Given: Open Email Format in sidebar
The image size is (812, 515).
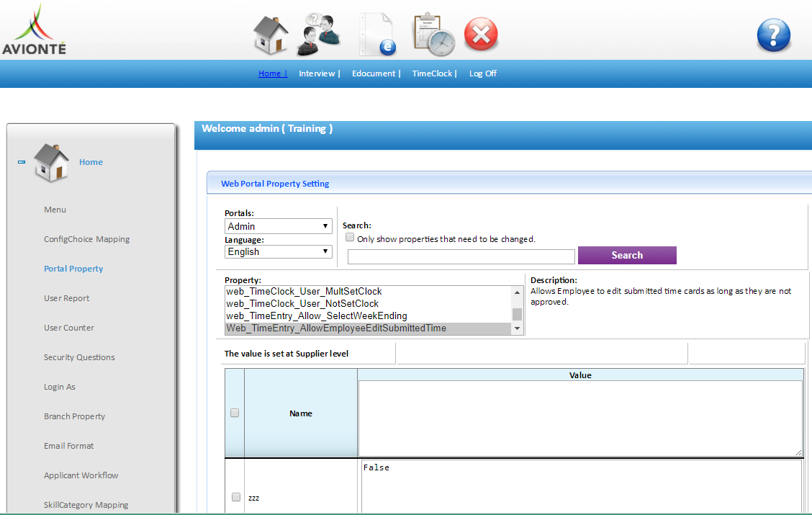Looking at the screenshot, I should click(x=69, y=446).
